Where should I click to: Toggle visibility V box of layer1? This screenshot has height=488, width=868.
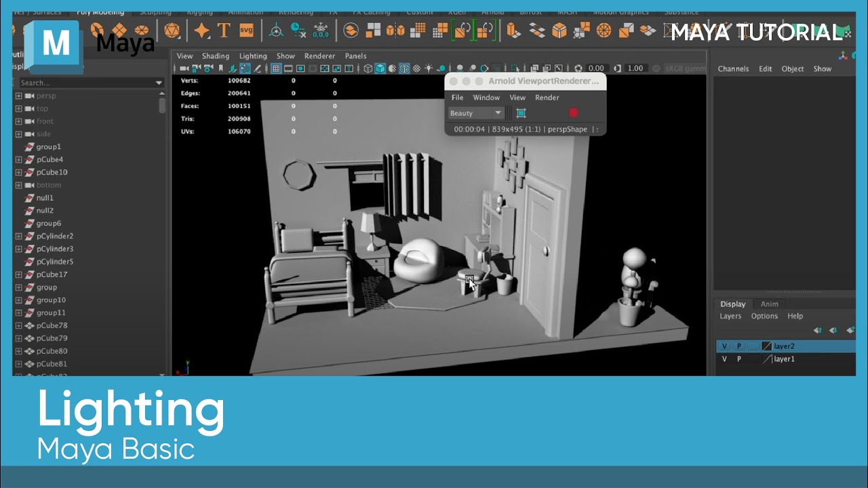tap(724, 359)
